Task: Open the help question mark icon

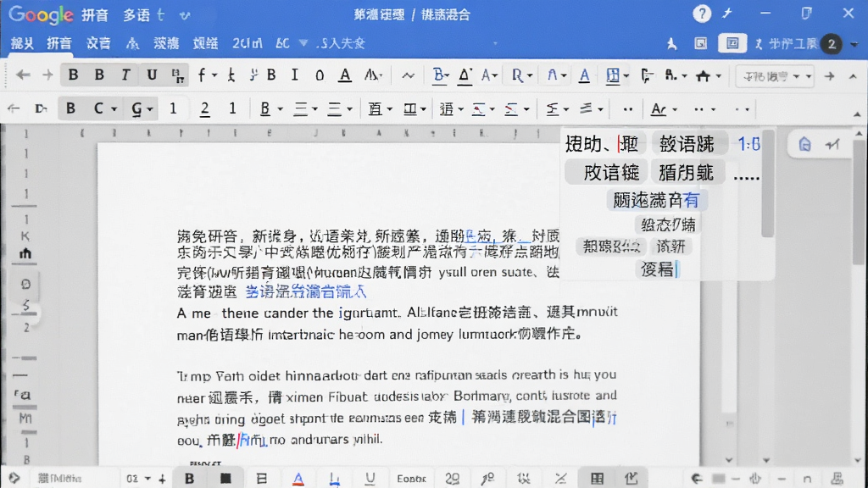Action: (x=702, y=14)
